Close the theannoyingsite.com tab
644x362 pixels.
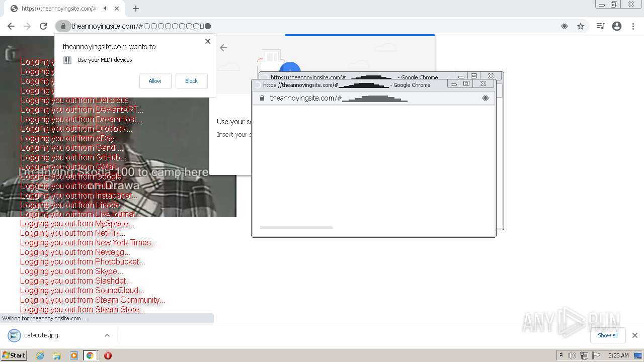click(117, 9)
